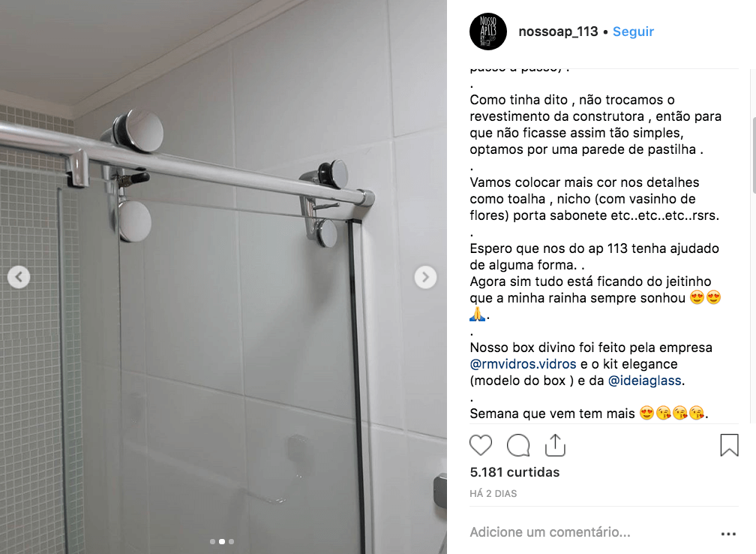Like the post with the heart icon
756x554 pixels.
click(481, 445)
